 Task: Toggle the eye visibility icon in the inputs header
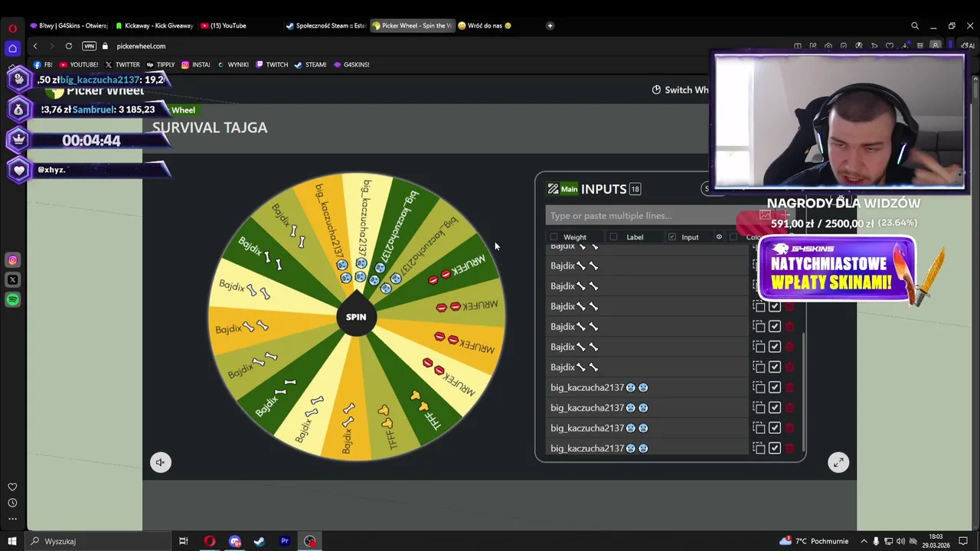(719, 237)
